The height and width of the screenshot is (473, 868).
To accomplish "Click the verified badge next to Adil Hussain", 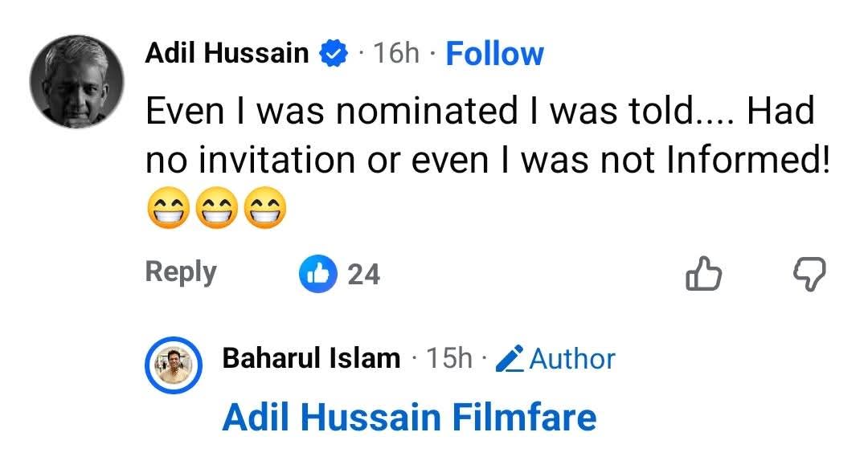I will pos(334,52).
